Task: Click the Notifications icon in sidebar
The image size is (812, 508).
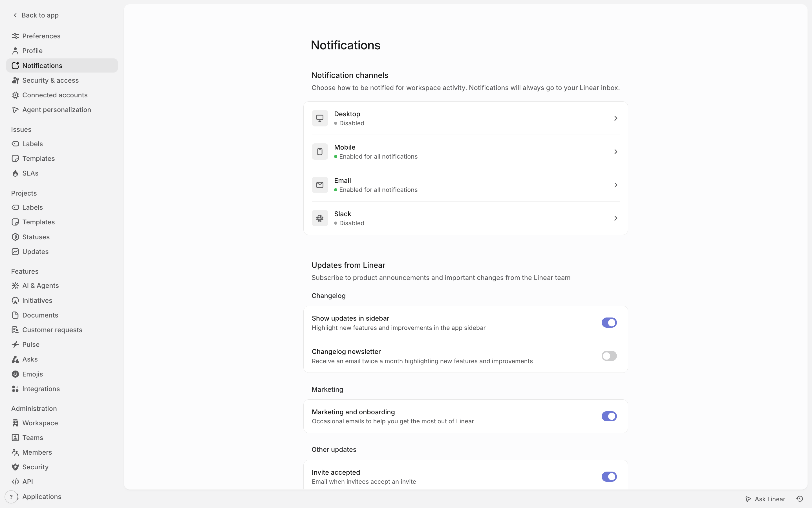Action: click(15, 65)
